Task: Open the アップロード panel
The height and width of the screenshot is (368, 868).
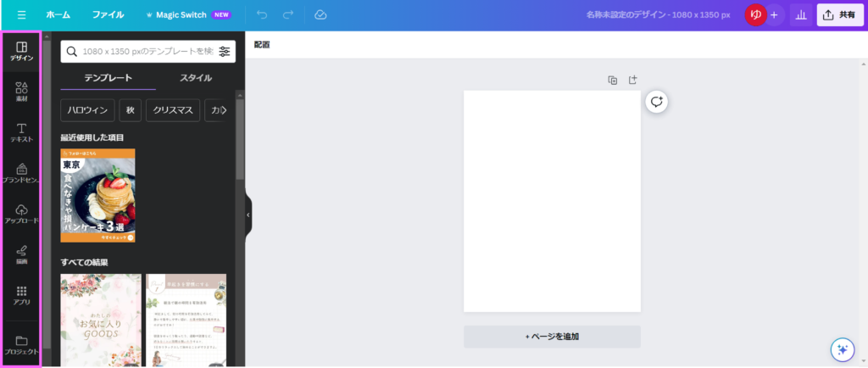Action: [x=22, y=214]
